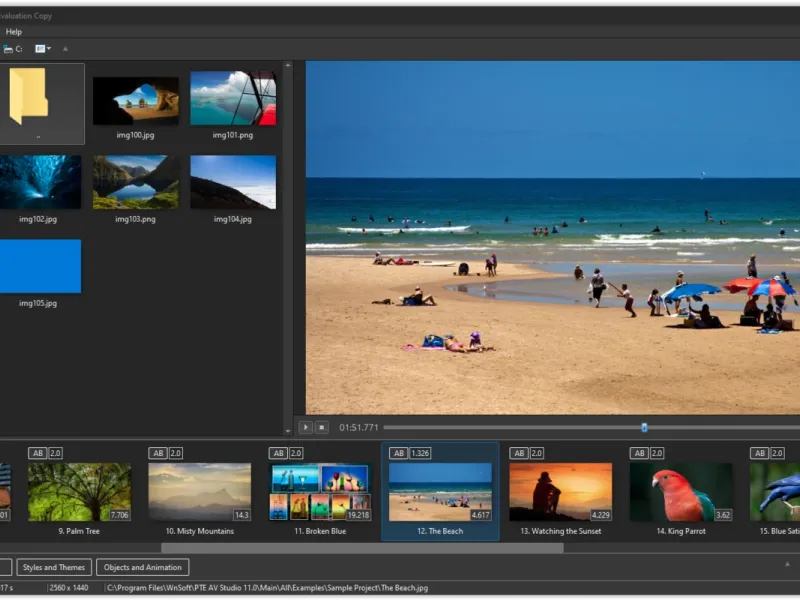800x600 pixels.
Task: Select slide 14. King Parrot
Action: [681, 492]
